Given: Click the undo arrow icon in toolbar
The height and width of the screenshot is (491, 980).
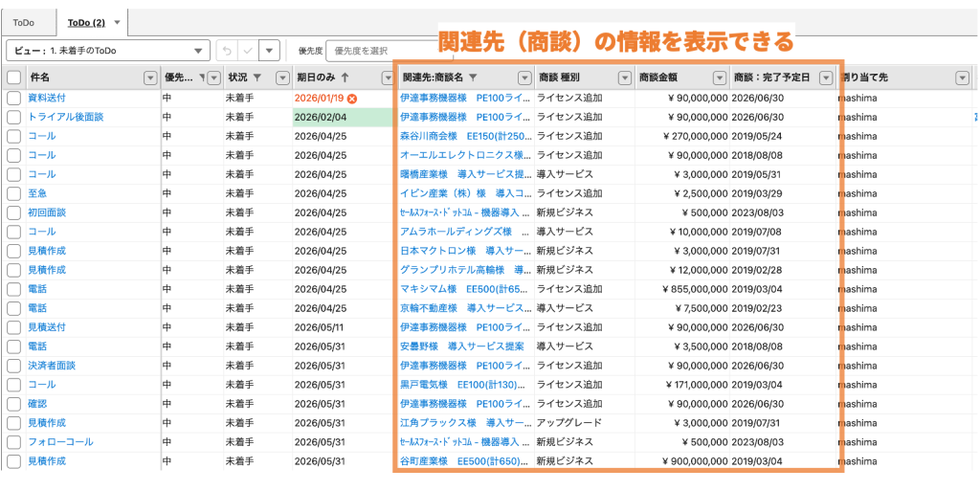Looking at the screenshot, I should pyautogui.click(x=226, y=50).
